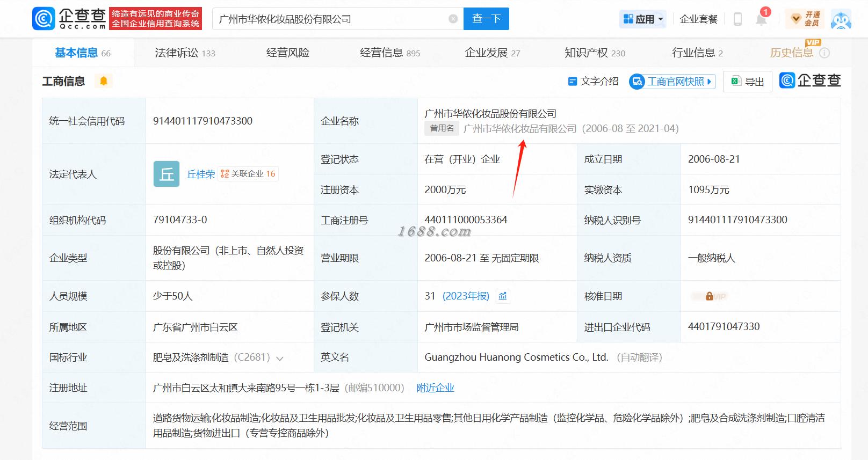
Task: Select the 知识产权 tab
Action: [595, 53]
